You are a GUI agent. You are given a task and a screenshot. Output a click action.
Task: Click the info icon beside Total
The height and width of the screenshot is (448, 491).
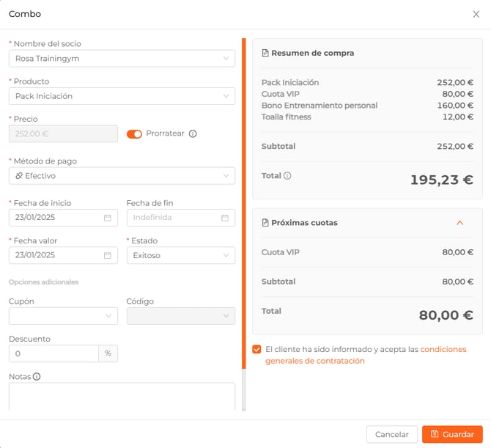pyautogui.click(x=287, y=176)
